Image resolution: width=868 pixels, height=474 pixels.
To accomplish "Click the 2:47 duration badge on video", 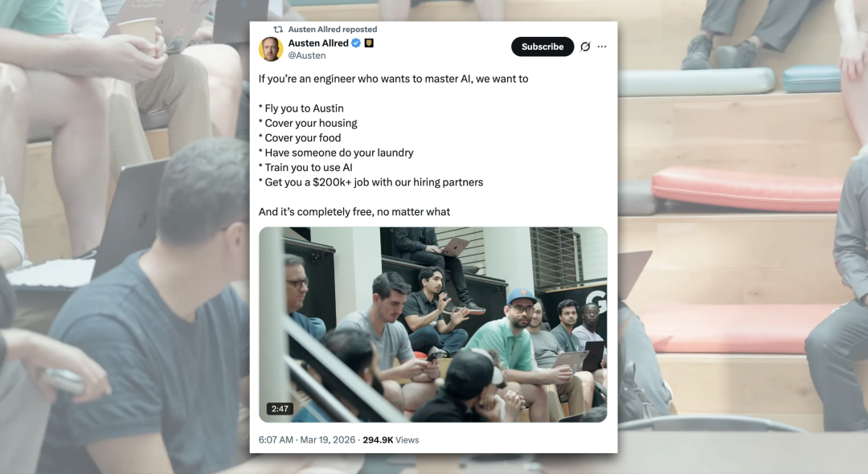I will 280,409.
